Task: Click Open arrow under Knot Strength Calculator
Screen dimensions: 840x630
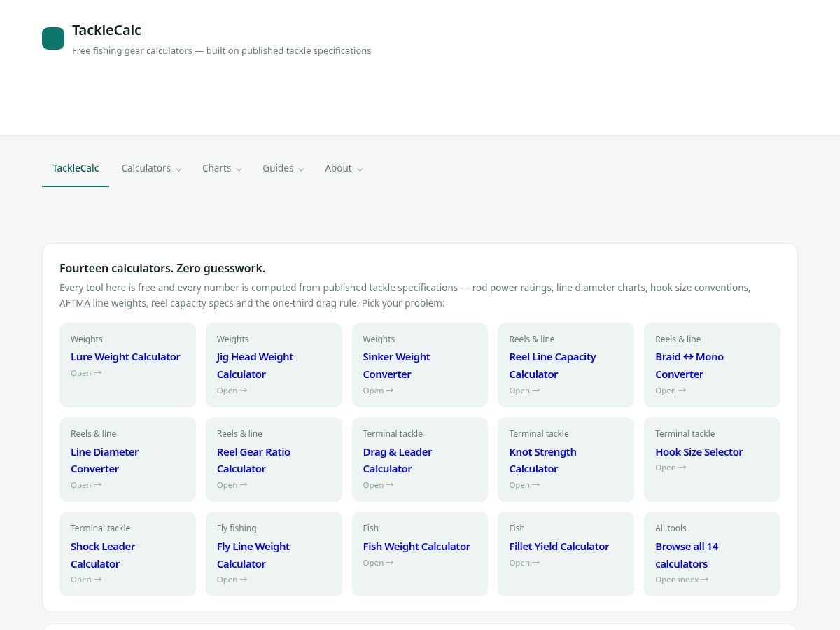Action: (524, 485)
